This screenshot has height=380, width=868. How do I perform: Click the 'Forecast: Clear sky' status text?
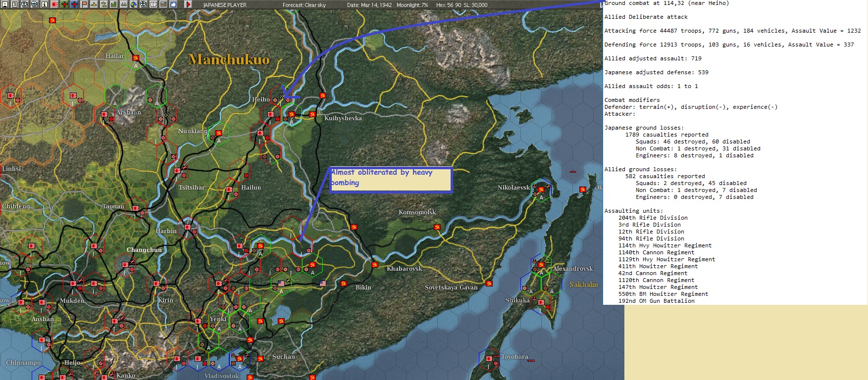pos(304,5)
